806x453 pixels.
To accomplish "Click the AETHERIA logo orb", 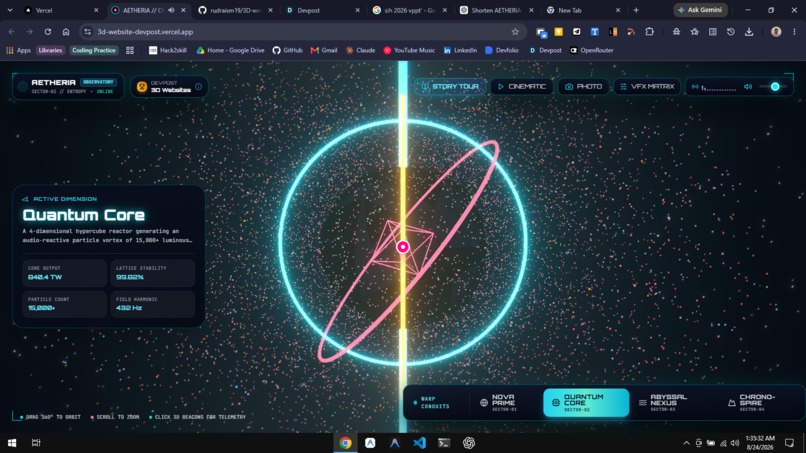I will coord(22,86).
